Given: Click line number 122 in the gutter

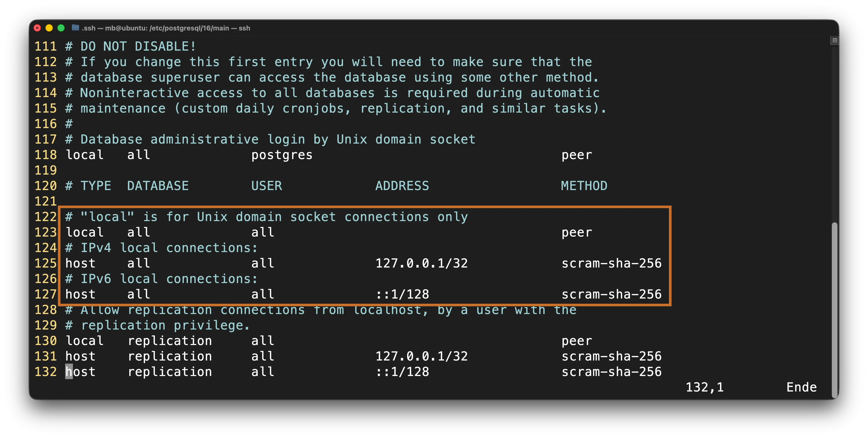Looking at the screenshot, I should click(46, 216).
